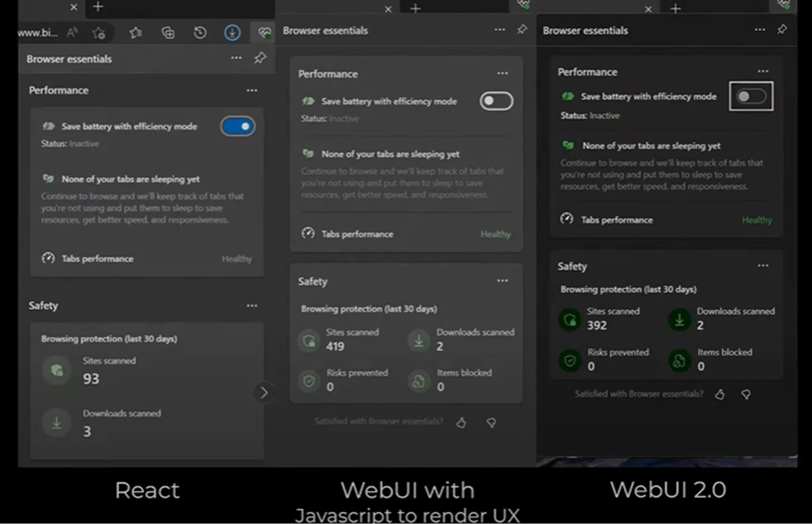Open more options in WebUI 2.0 header
The width and height of the screenshot is (812, 524).
[x=760, y=29]
